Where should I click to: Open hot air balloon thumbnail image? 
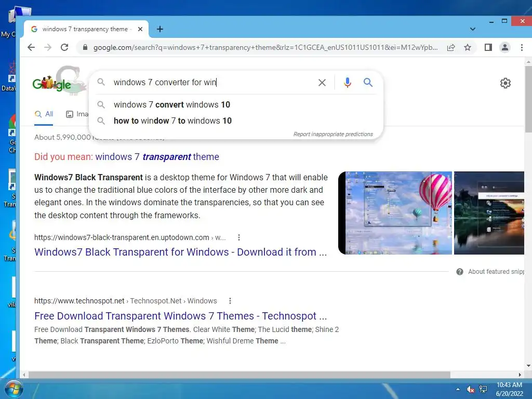click(395, 213)
